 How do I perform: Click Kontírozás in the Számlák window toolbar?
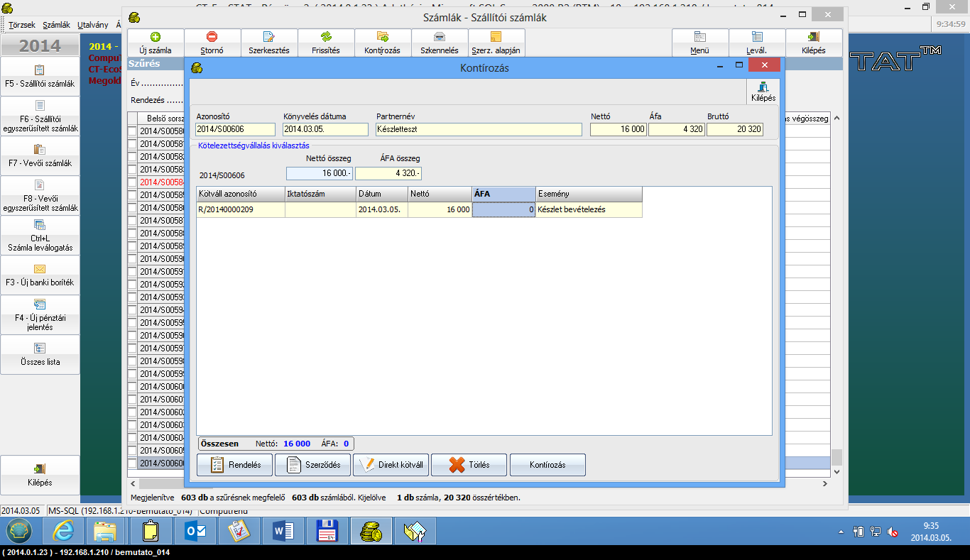383,43
